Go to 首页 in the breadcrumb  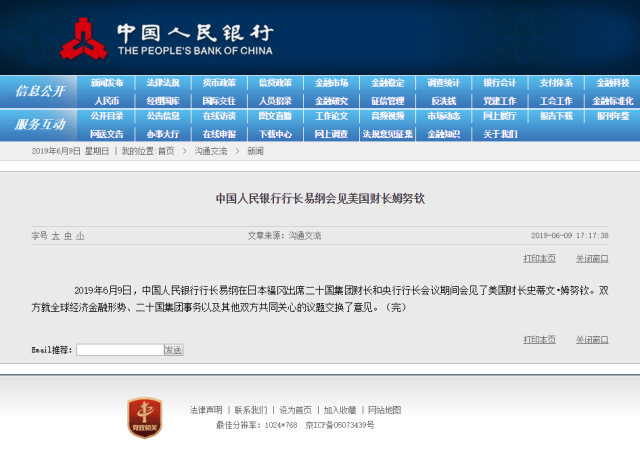coord(166,151)
